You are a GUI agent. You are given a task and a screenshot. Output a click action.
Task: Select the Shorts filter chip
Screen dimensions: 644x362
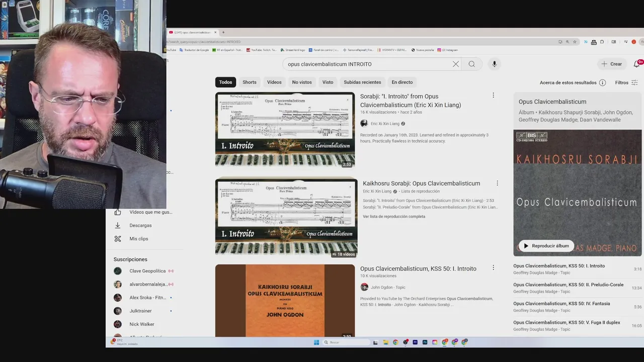pyautogui.click(x=250, y=82)
